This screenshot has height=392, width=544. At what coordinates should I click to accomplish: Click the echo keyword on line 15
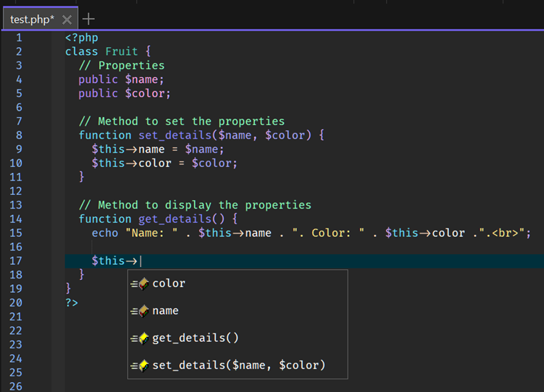[105, 233]
